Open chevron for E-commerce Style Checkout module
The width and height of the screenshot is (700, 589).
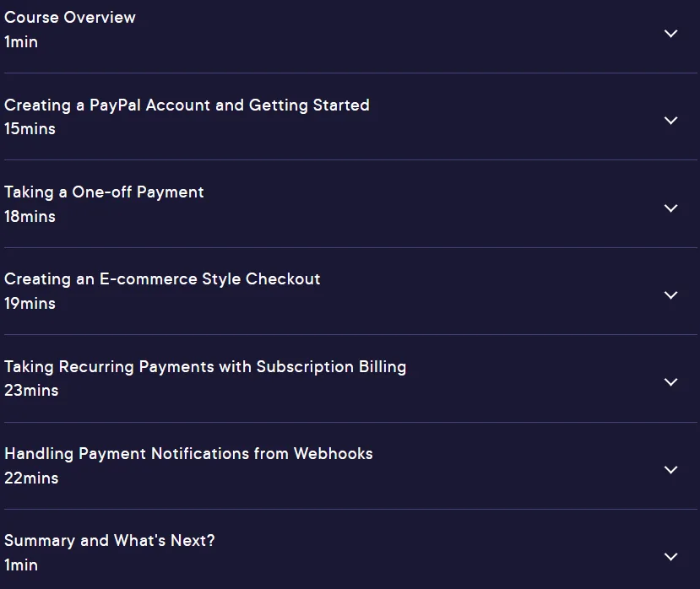pos(671,295)
